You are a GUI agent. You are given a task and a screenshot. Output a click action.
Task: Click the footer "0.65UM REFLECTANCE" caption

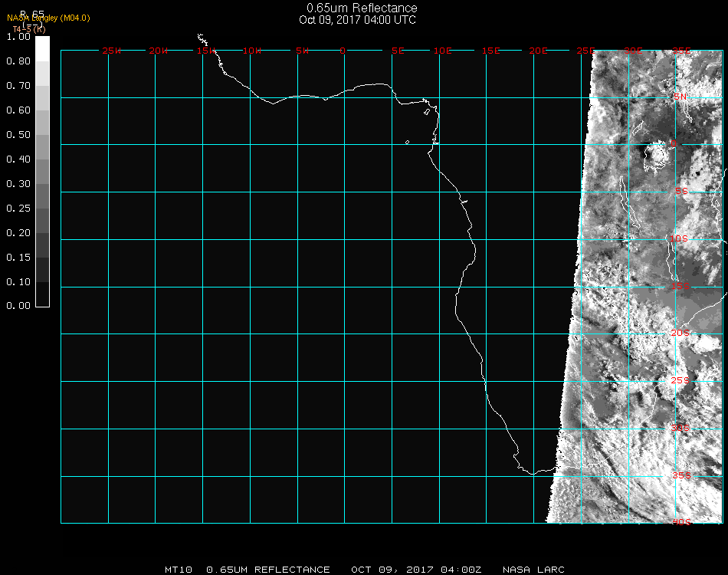(x=268, y=570)
